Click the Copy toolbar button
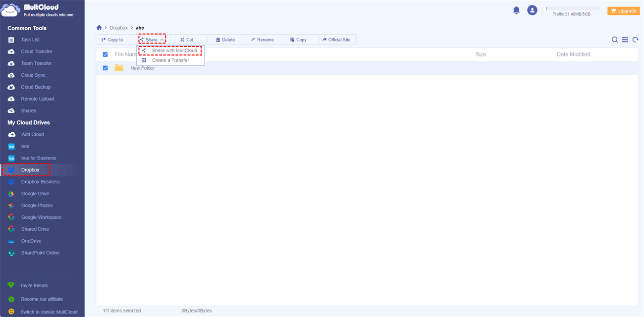Screen dimensions: 644x317 click(298, 40)
